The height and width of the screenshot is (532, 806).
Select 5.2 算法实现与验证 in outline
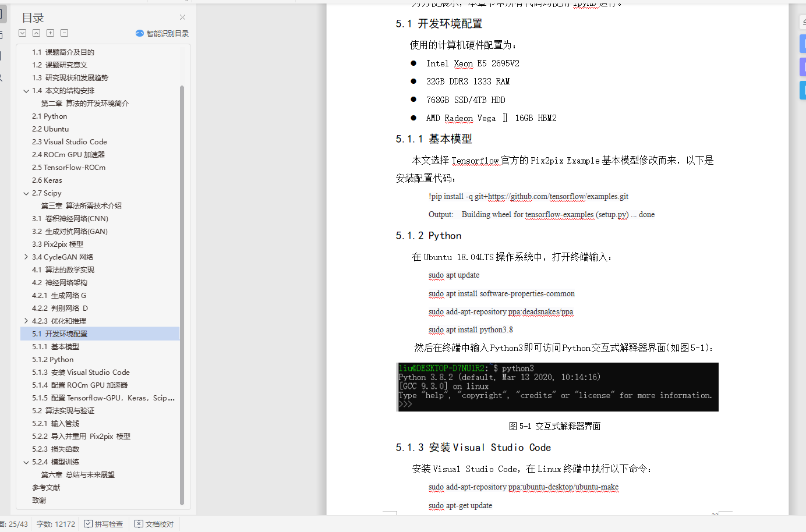point(63,411)
